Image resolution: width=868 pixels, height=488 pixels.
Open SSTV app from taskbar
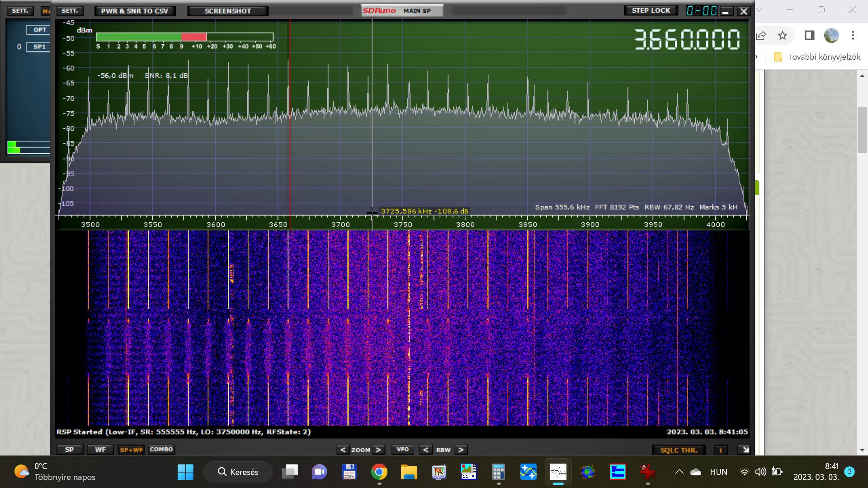click(468, 472)
